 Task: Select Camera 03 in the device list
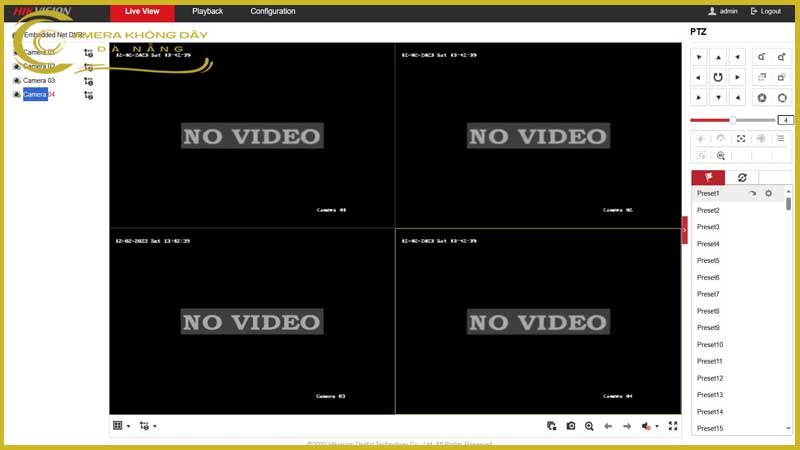click(x=39, y=81)
